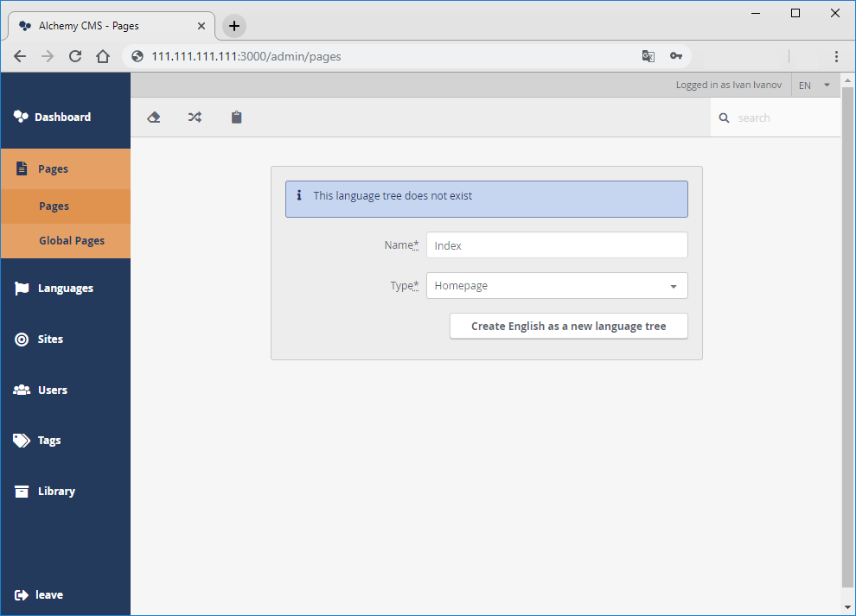Open the Tags section
Image resolution: width=856 pixels, height=616 pixels.
coord(49,441)
